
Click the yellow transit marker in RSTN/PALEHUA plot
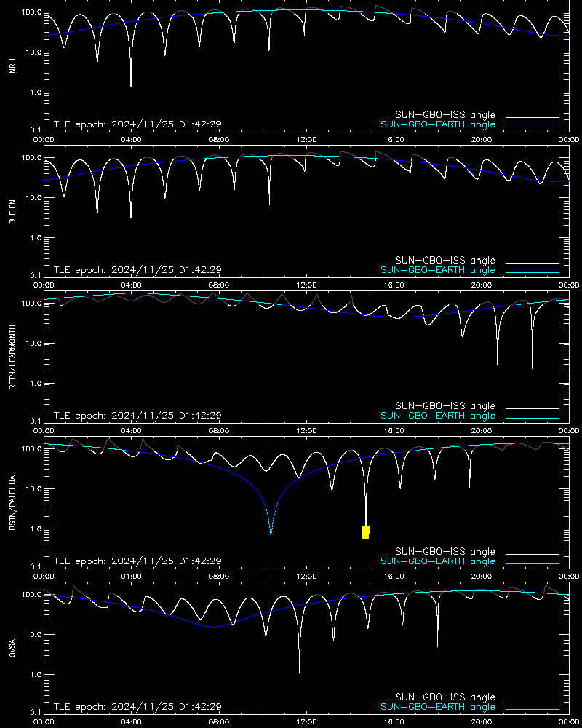(x=366, y=532)
